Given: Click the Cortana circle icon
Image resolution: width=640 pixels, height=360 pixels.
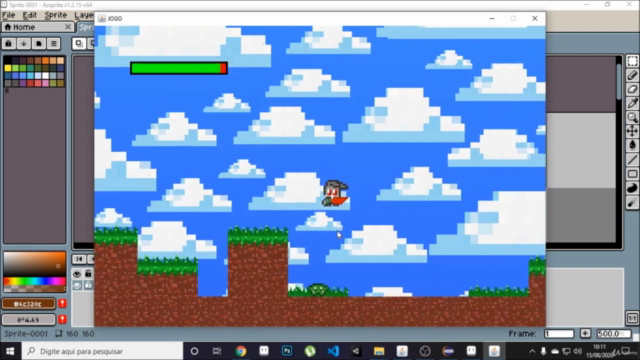Looking at the screenshot, I should 194,351.
